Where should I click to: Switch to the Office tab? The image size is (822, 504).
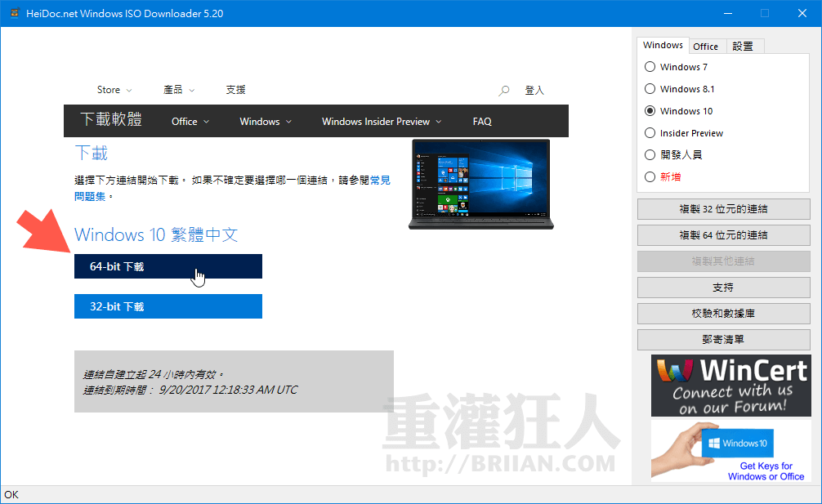click(x=705, y=47)
